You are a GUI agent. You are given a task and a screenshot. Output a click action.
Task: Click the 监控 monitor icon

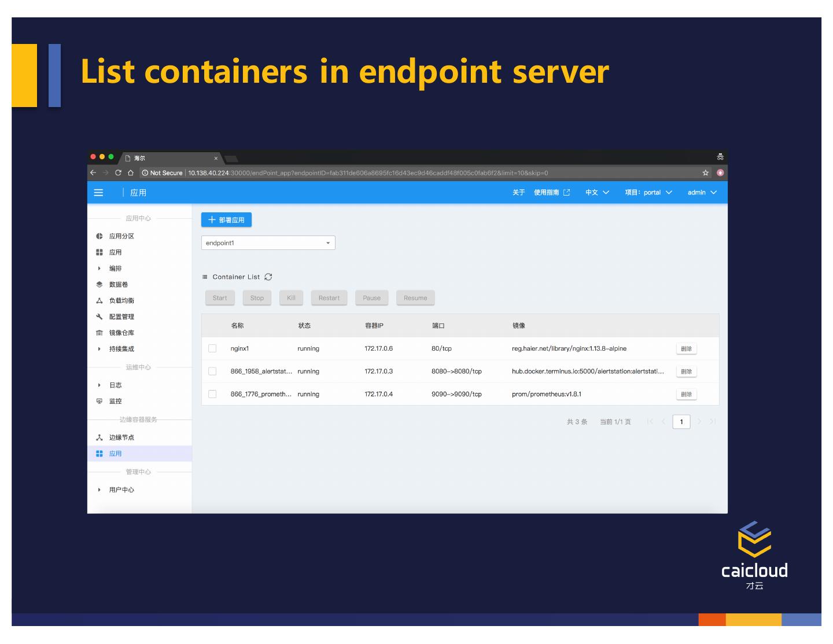pos(99,401)
